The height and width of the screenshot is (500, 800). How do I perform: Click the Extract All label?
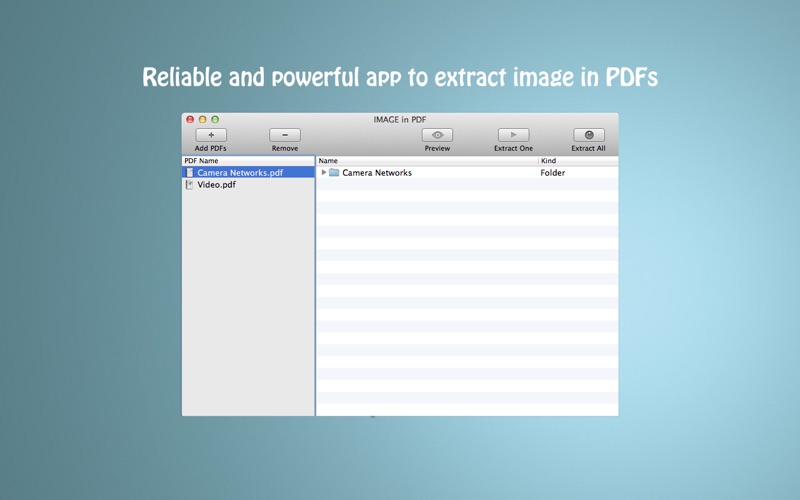tap(588, 148)
